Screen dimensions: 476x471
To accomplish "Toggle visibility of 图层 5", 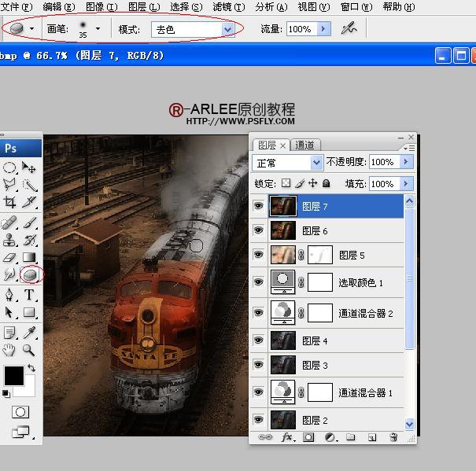I will click(258, 254).
